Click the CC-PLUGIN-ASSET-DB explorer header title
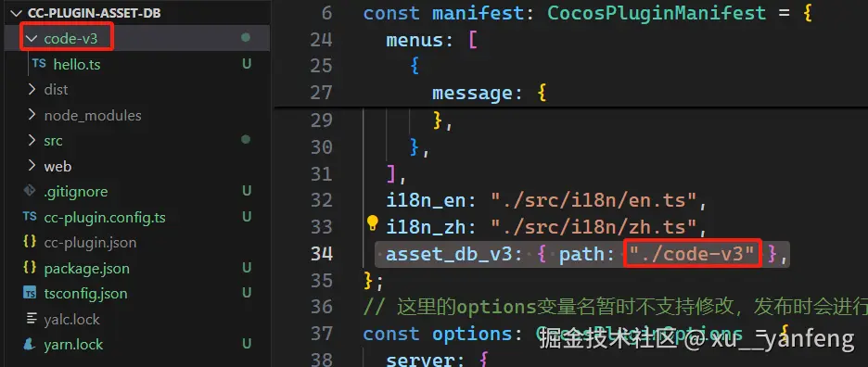 tap(94, 13)
